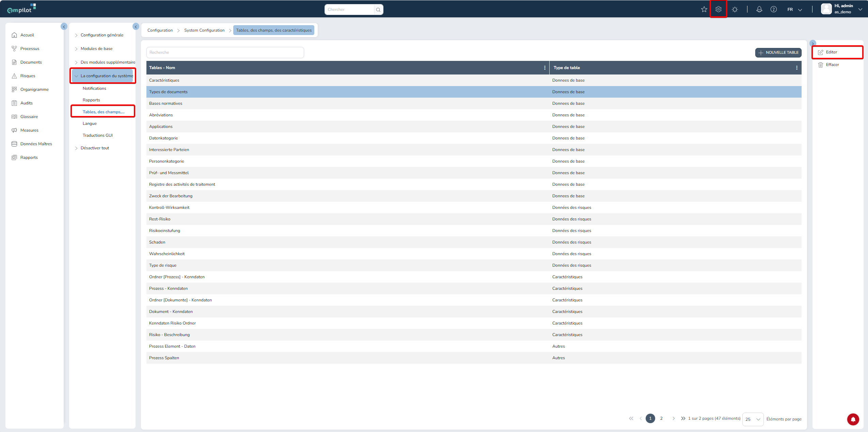Viewport: 868px width, 432px height.
Task: Collapse the main left sidebar
Action: (64, 27)
